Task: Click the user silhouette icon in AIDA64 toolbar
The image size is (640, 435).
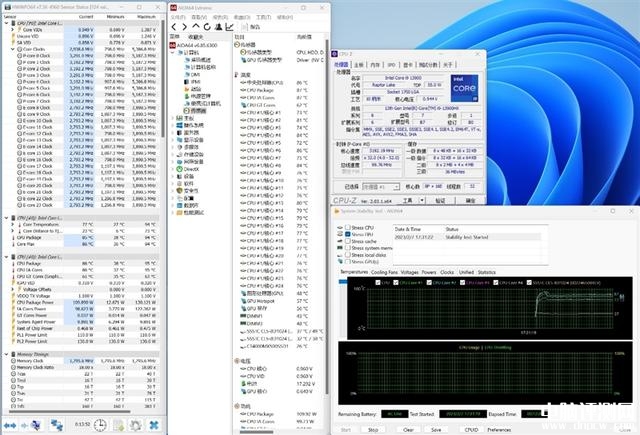Action: [x=218, y=27]
